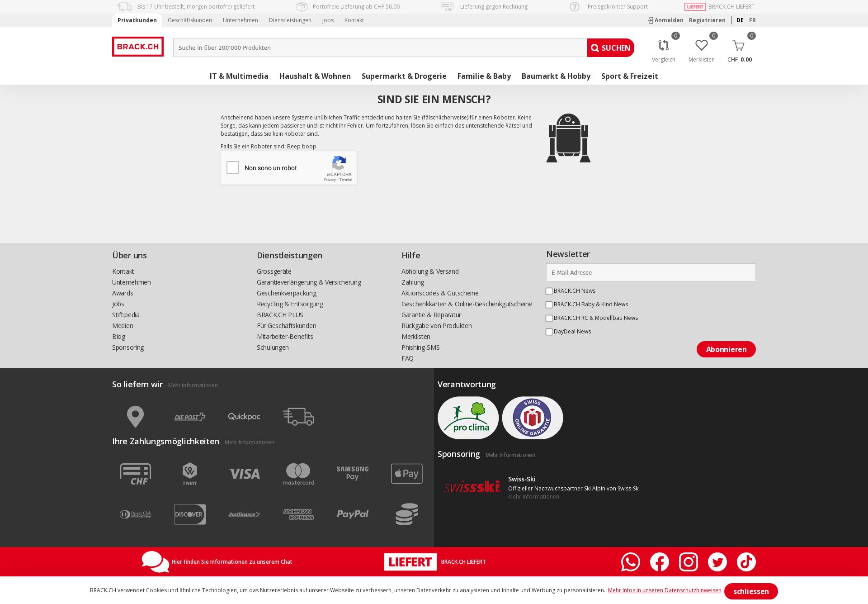Open the Familie & Baby menu
The width and height of the screenshot is (868, 604).
(x=484, y=76)
